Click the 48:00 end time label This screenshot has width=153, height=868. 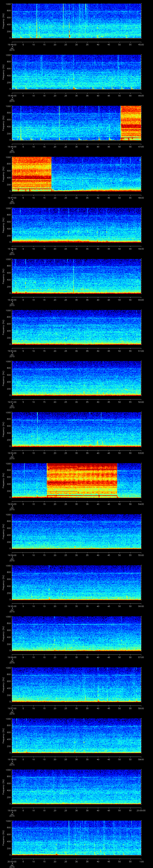click(x=141, y=198)
